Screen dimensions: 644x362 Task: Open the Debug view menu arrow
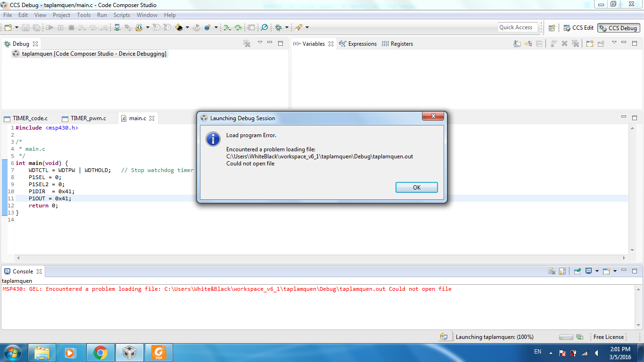point(260,43)
